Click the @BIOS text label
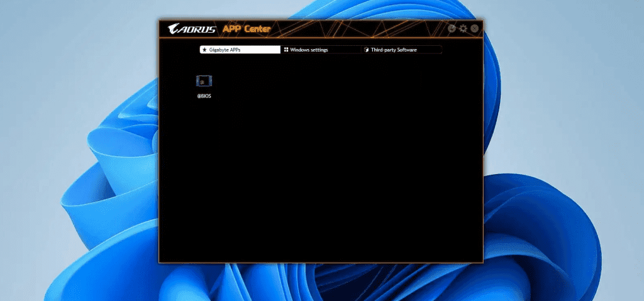 [x=204, y=96]
